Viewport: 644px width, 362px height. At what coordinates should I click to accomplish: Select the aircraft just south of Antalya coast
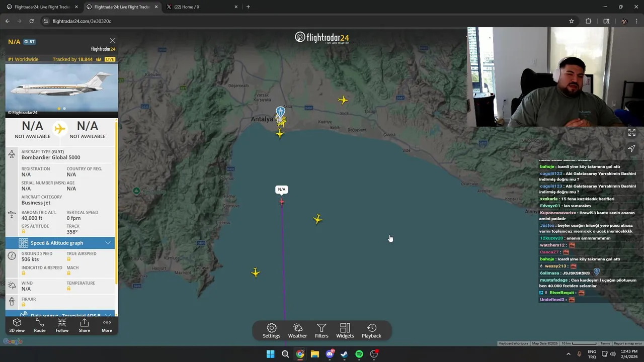280,133
